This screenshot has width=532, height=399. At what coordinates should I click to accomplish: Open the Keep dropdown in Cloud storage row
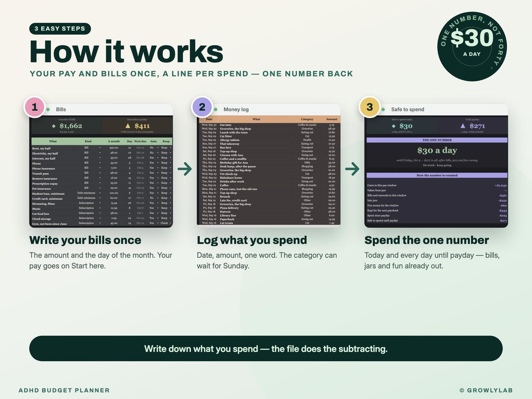click(170, 219)
